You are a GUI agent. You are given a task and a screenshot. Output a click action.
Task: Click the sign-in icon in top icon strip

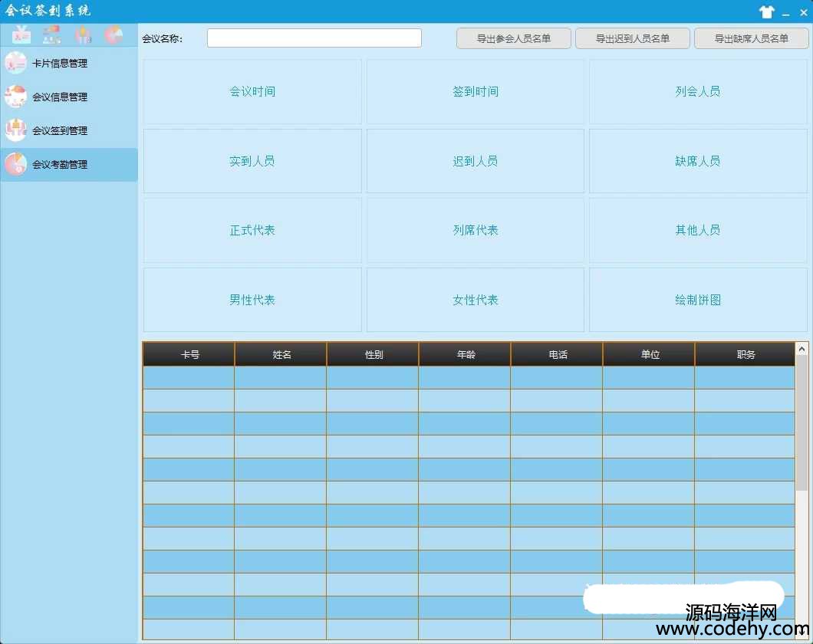[83, 35]
